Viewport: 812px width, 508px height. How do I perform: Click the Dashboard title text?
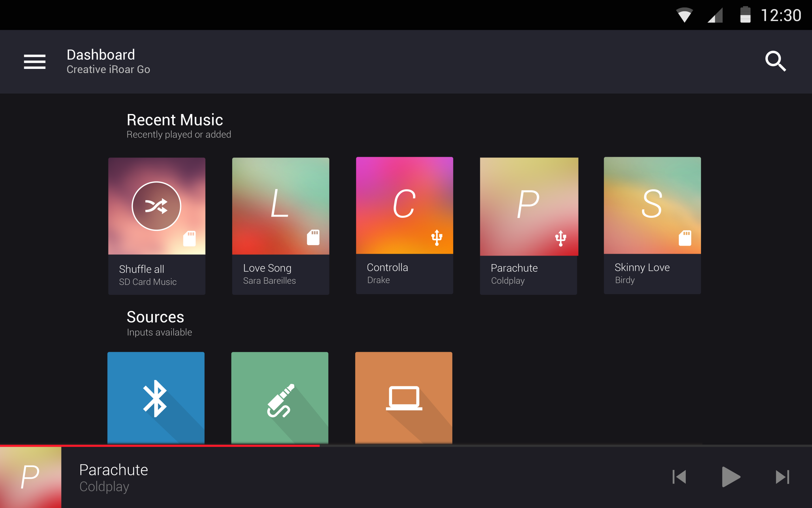coord(101,55)
